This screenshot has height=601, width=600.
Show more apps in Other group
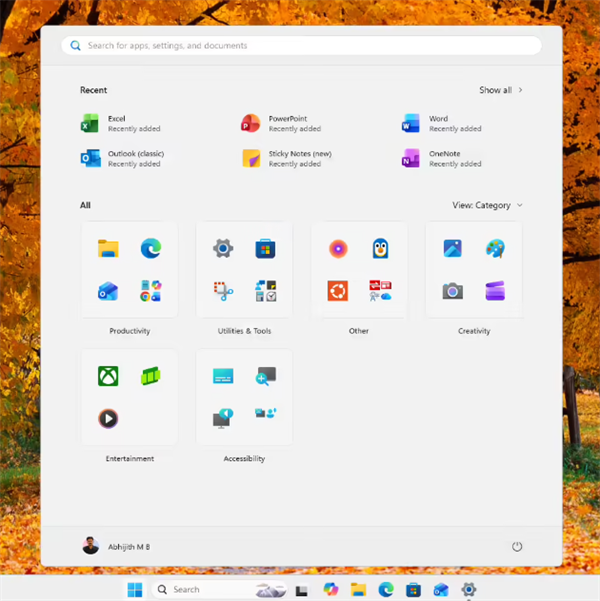point(380,291)
